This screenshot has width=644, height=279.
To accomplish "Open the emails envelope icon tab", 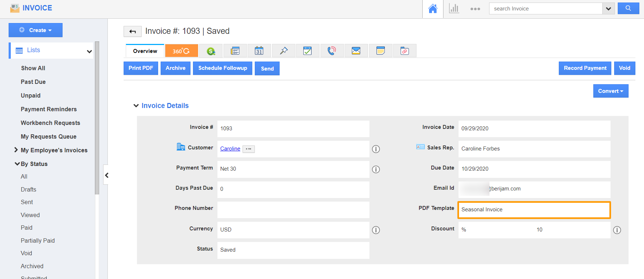I will 356,51.
